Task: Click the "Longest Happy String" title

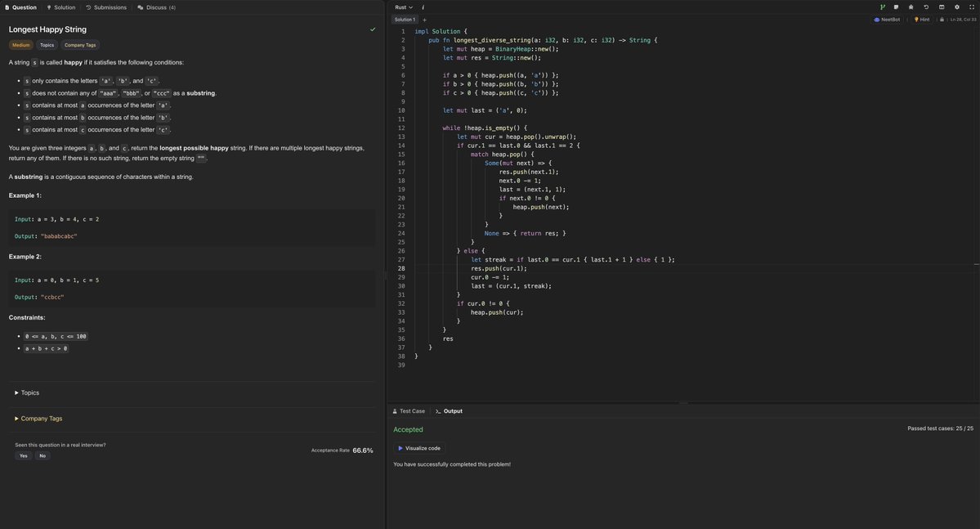Action: tap(47, 29)
